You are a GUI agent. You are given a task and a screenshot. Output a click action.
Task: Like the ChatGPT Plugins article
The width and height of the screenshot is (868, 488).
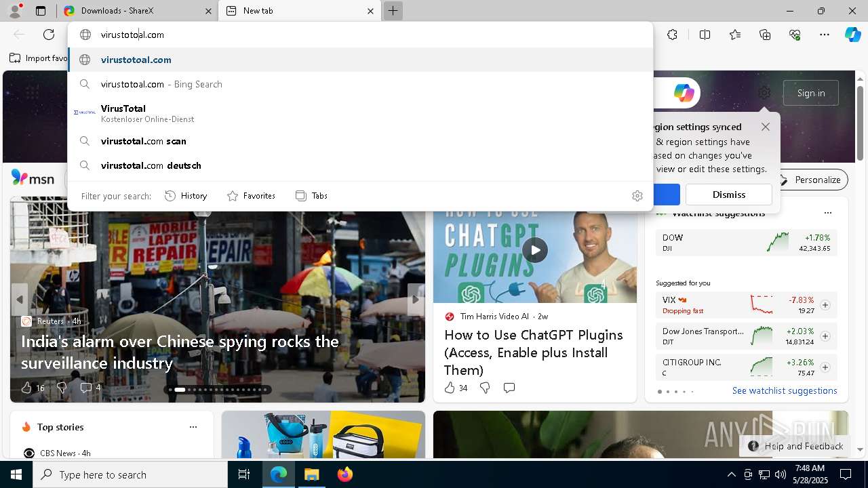click(456, 388)
